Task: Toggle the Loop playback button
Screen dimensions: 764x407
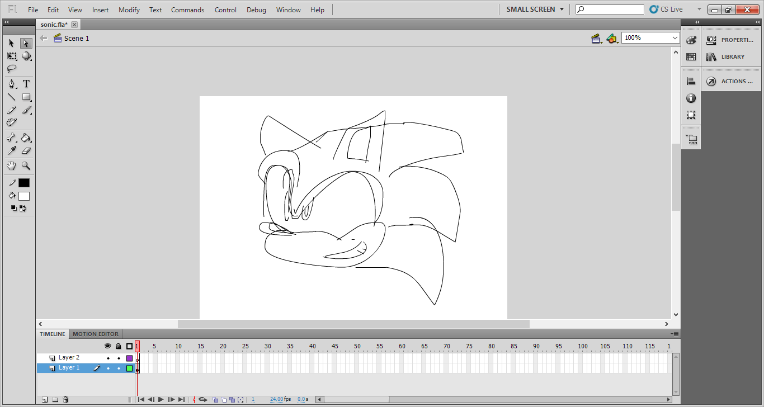Action: [x=203, y=400]
